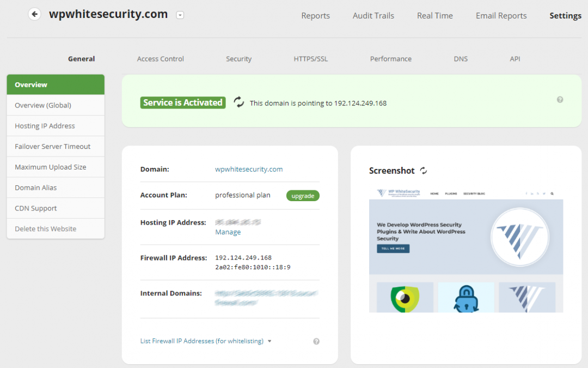Open the HTTPS/SSL tab
Image resolution: width=588 pixels, height=368 pixels.
point(310,59)
